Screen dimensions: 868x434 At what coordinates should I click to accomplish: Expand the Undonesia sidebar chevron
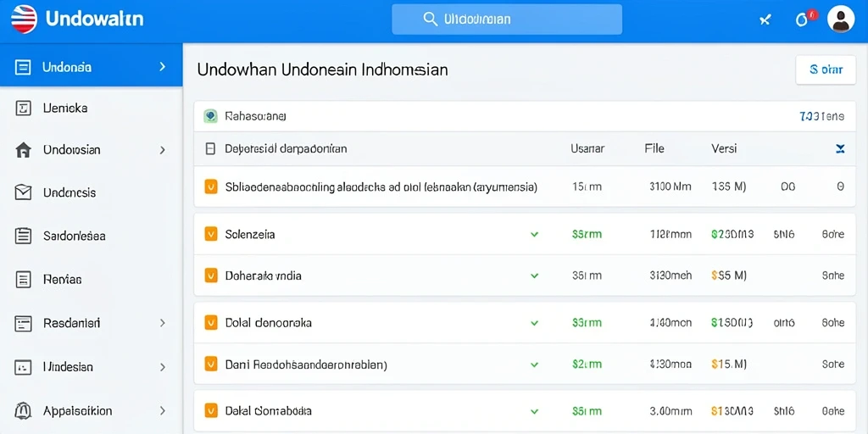(162, 67)
